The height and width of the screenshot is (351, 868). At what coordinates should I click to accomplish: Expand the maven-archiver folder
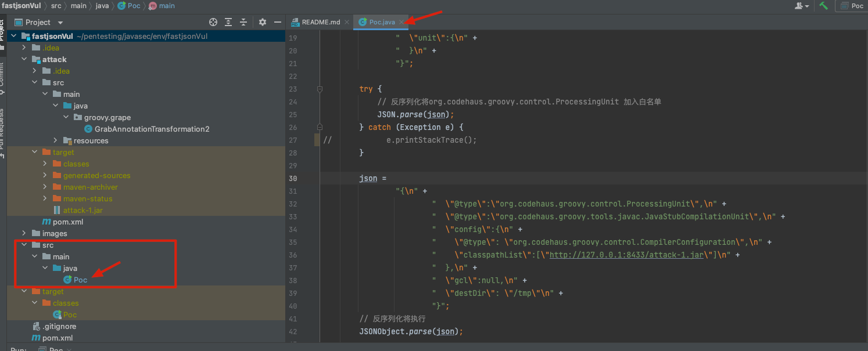click(x=45, y=187)
